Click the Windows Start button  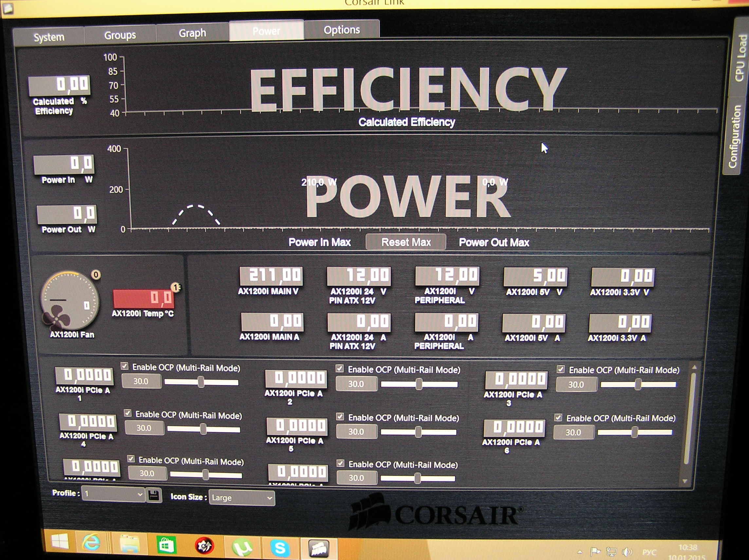[60, 541]
